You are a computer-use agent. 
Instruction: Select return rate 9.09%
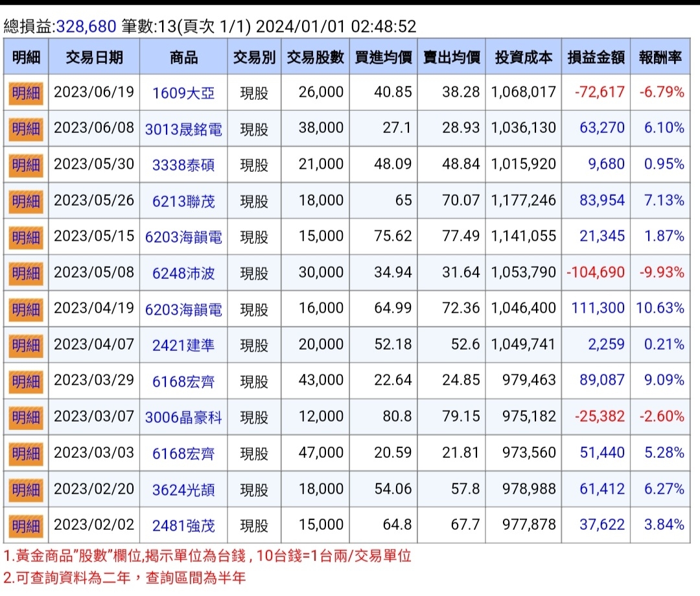pos(664,380)
